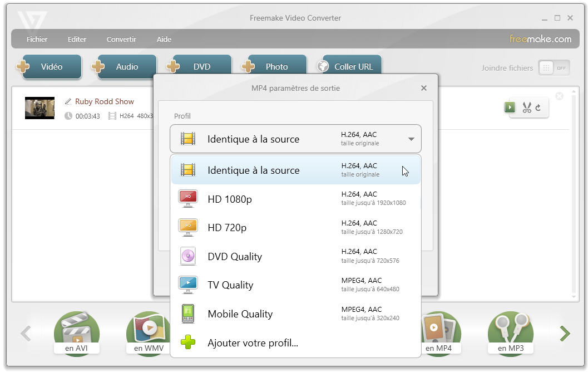Close the MP4 paramètres de sortie dialog
The height and width of the screenshot is (372, 588).
[x=424, y=88]
